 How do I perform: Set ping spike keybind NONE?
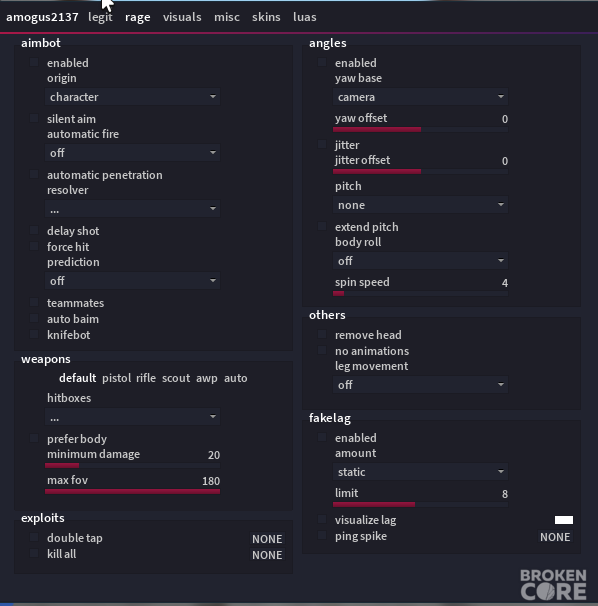[555, 537]
